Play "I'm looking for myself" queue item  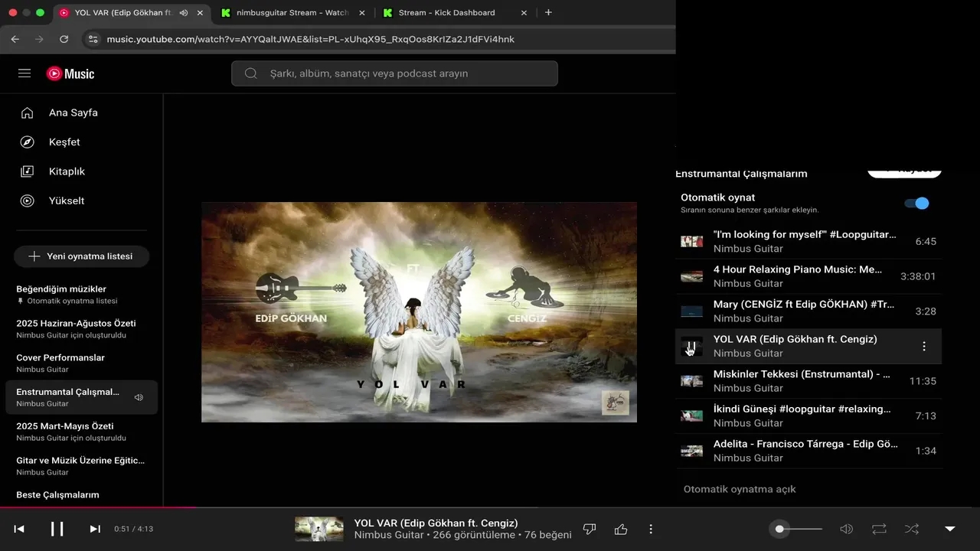(x=808, y=241)
